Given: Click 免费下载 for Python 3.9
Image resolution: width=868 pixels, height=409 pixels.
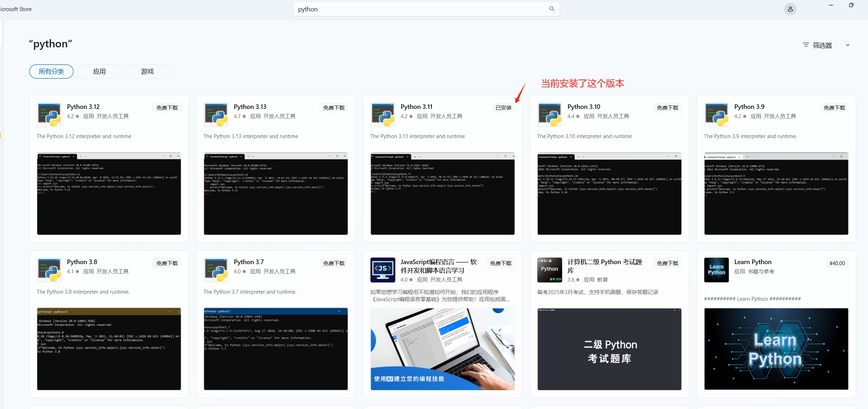Looking at the screenshot, I should coord(835,108).
